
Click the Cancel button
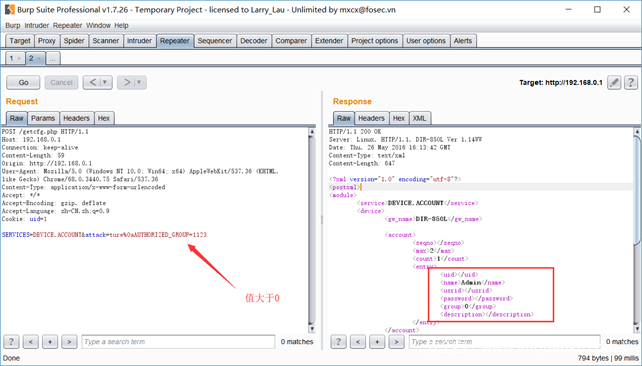click(x=61, y=82)
